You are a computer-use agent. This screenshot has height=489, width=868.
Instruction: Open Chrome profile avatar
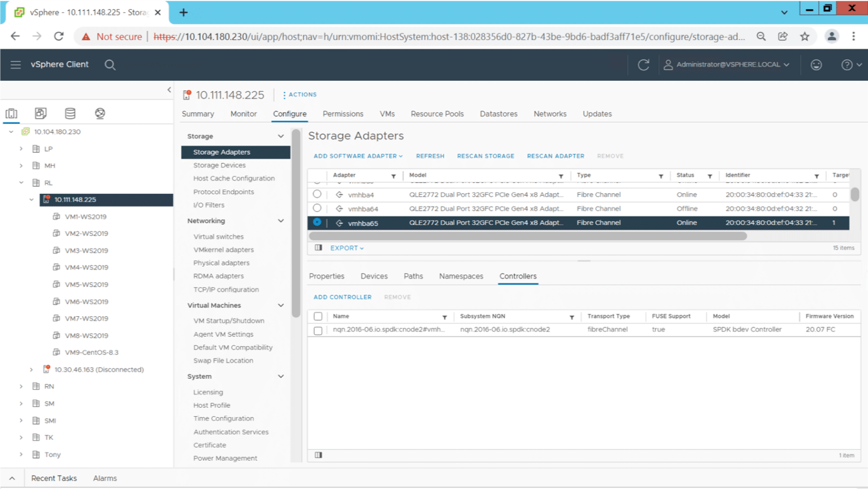coord(832,37)
